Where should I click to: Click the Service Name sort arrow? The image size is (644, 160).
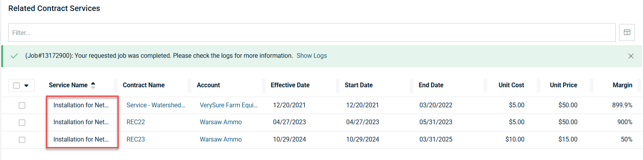(x=93, y=85)
